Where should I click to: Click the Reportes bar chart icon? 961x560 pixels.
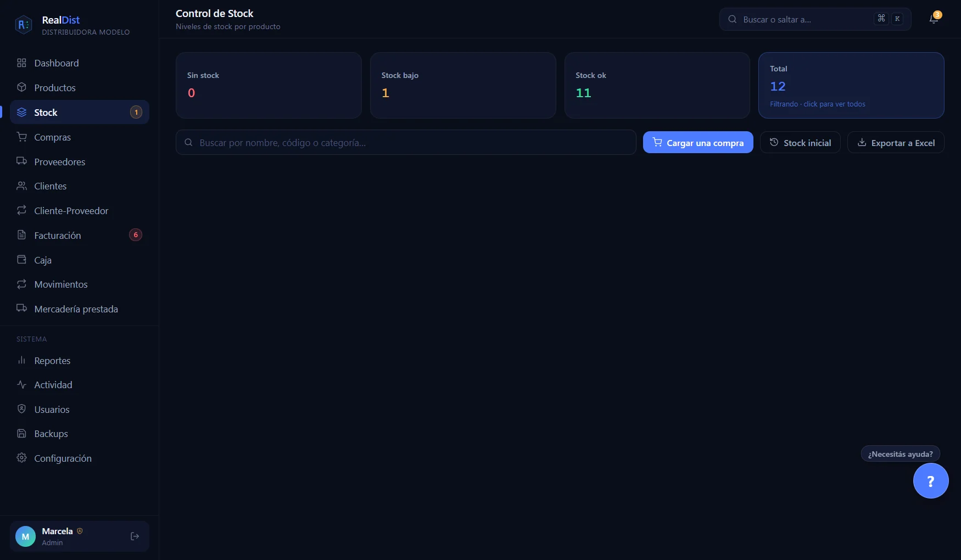[21, 360]
